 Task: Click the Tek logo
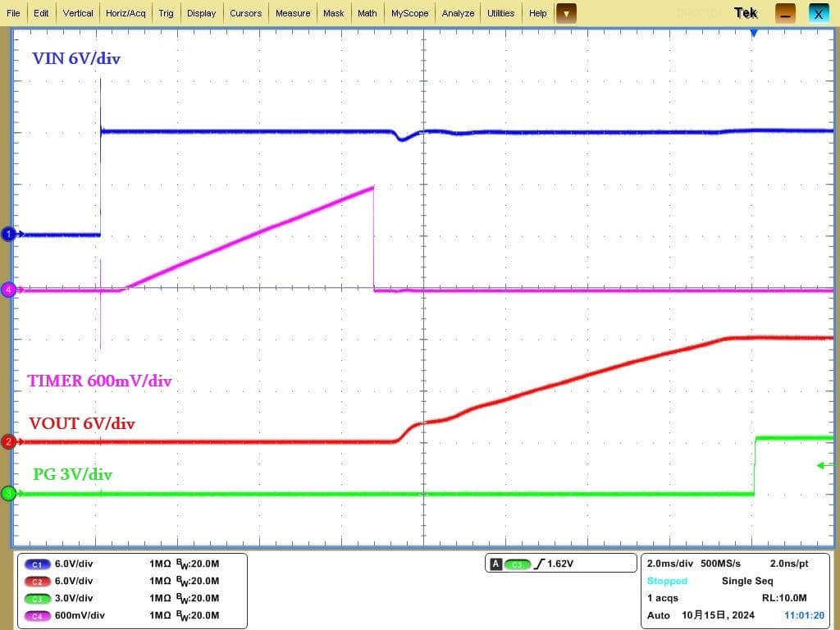coord(746,13)
